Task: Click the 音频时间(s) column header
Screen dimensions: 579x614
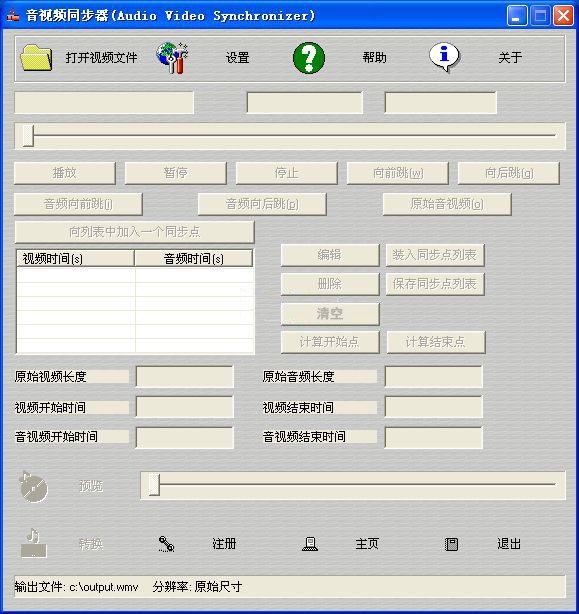Action: [193, 259]
